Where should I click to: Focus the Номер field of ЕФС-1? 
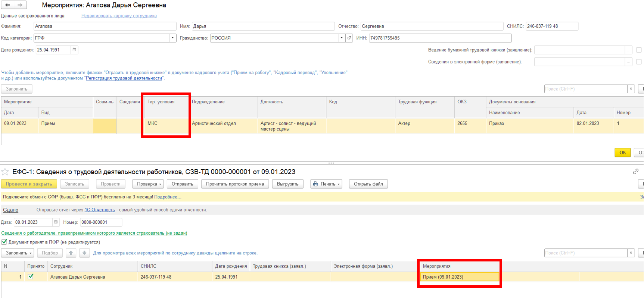(101, 222)
